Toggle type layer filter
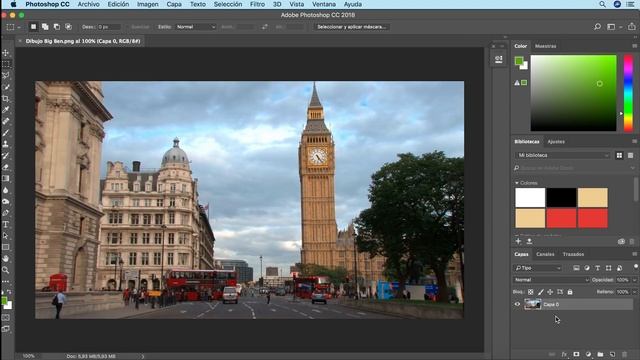640x360 pixels. tap(598, 268)
